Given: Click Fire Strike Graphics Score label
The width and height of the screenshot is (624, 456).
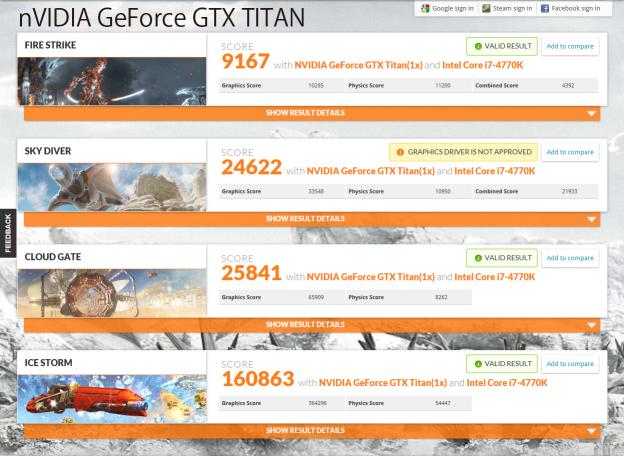Looking at the screenshot, I should [241, 86].
